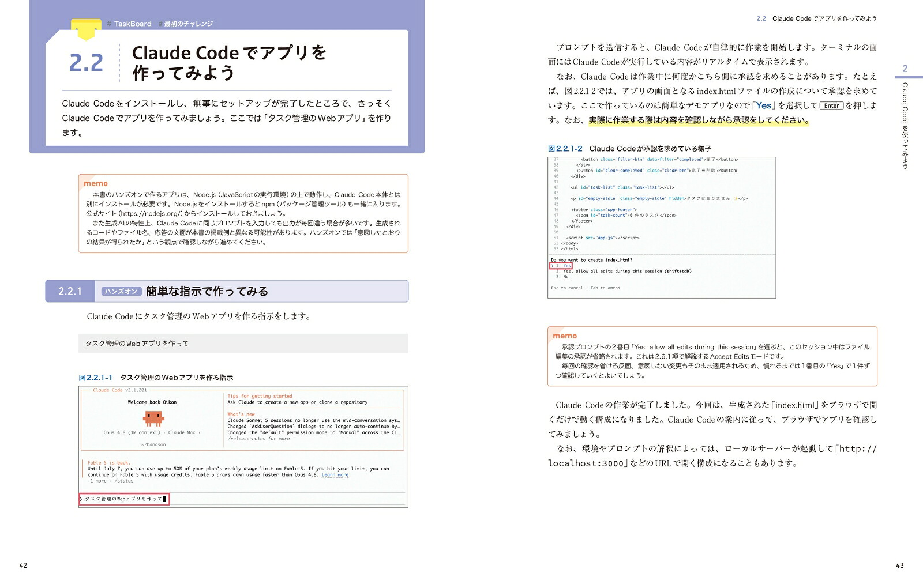923x588 pixels.
Task: Click the What's new heading in the terminal
Action: [241, 414]
